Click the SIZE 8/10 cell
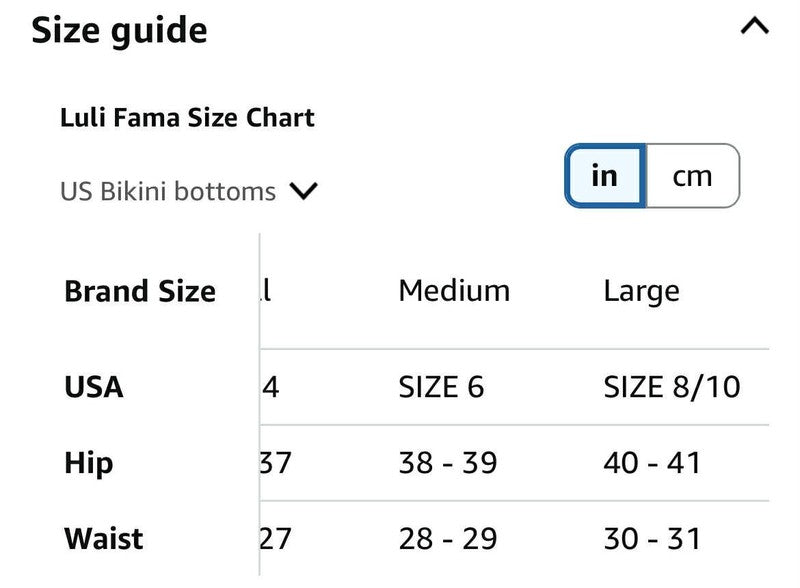This screenshot has width=800, height=588. click(672, 387)
